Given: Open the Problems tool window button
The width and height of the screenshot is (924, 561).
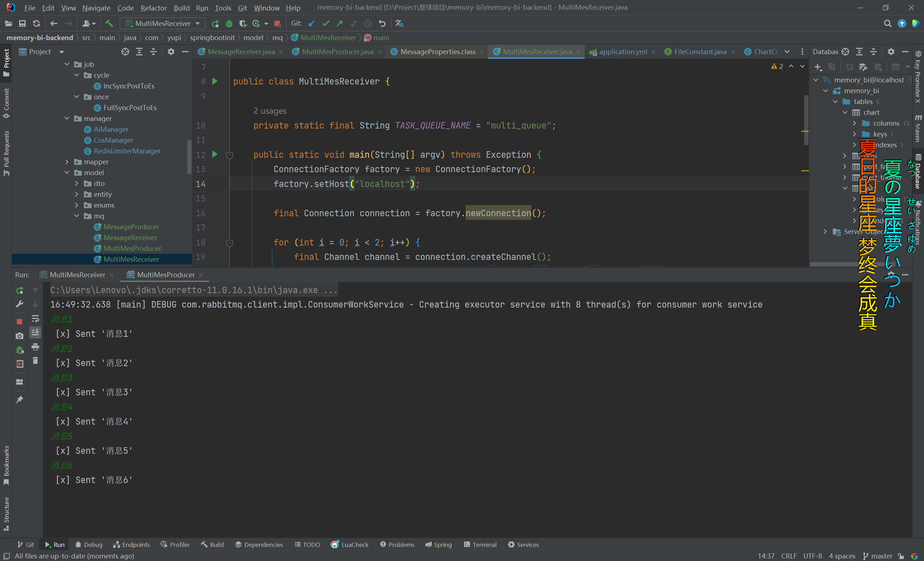Looking at the screenshot, I should click(x=397, y=545).
